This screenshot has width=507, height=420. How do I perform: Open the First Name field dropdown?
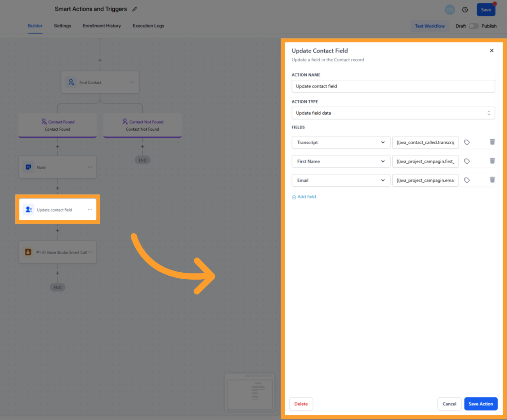(341, 161)
